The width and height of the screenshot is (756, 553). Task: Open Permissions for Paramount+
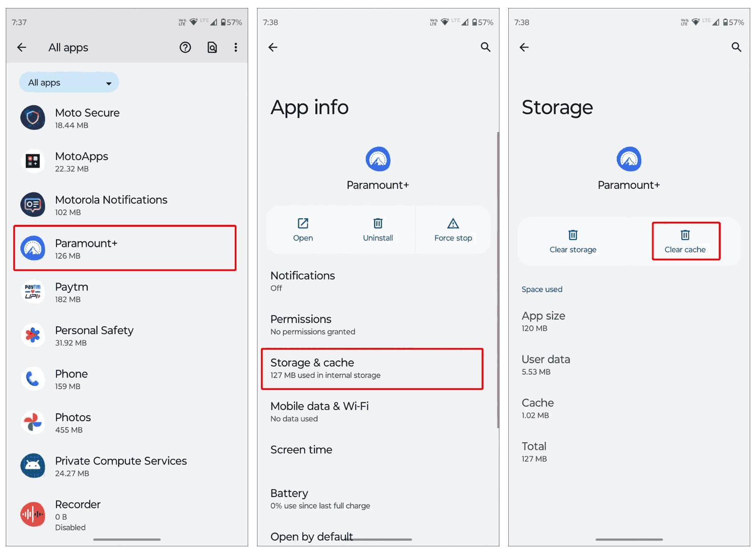[372, 325]
